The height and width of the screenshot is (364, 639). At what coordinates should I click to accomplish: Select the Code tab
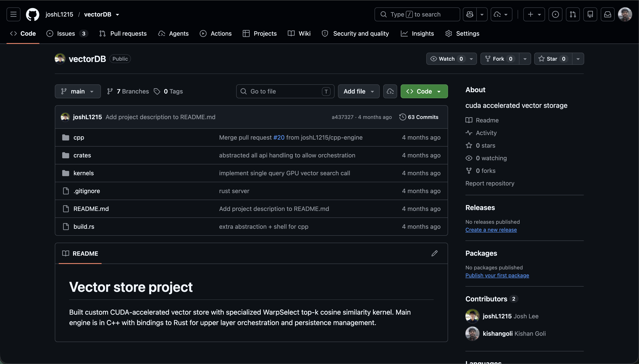tap(23, 33)
